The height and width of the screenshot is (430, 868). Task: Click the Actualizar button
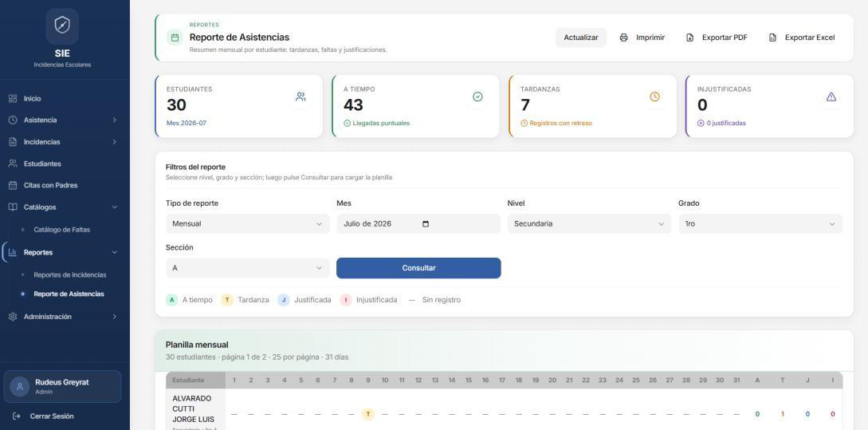[581, 37]
